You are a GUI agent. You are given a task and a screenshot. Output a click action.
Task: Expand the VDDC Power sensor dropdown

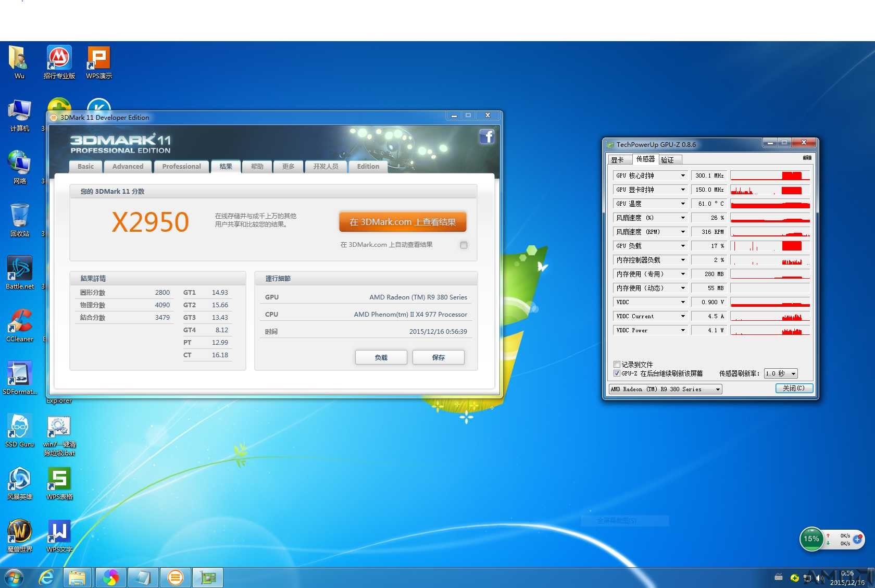click(x=682, y=330)
